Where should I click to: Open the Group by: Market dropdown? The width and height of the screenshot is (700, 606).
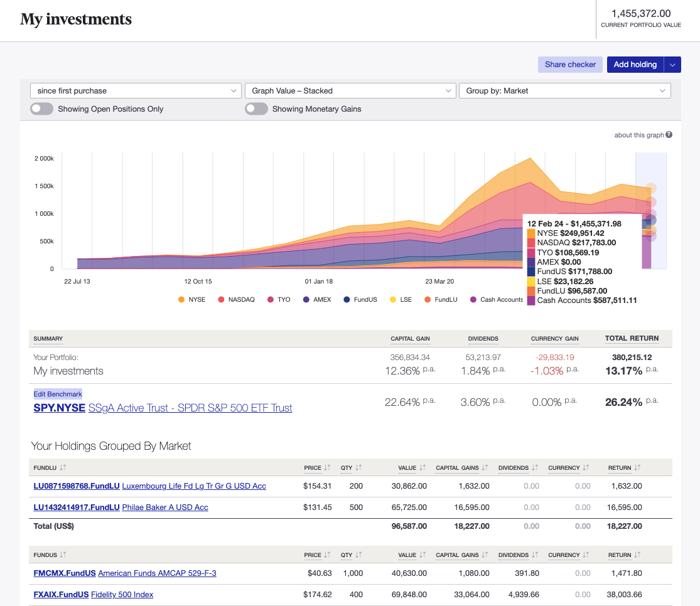pyautogui.click(x=565, y=90)
